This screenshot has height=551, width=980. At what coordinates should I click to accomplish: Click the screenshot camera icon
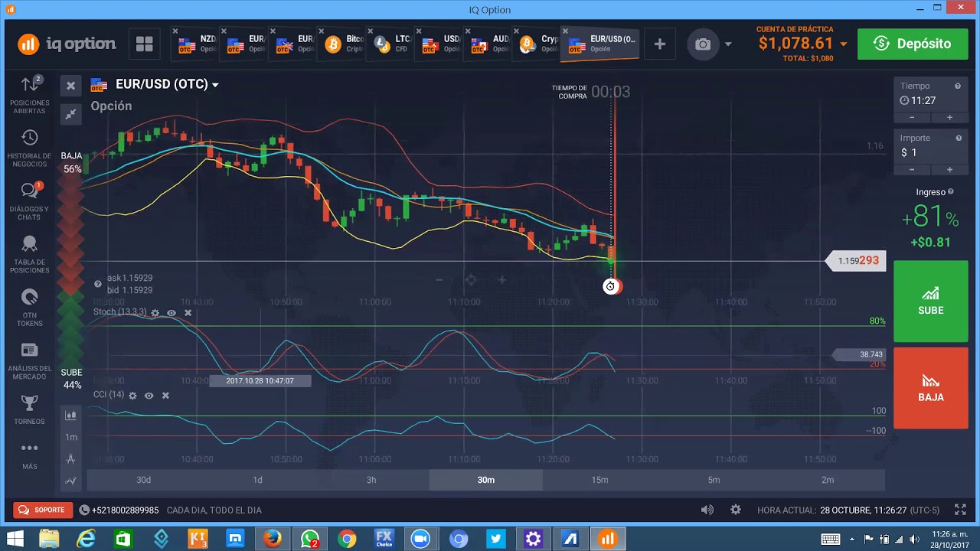point(703,44)
